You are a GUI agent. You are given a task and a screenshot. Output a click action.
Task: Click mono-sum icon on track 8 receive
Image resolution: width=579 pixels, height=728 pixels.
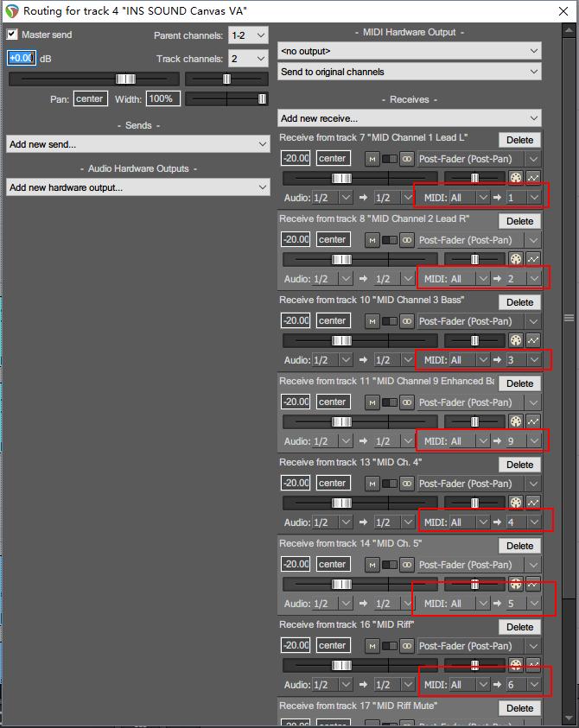click(x=407, y=240)
